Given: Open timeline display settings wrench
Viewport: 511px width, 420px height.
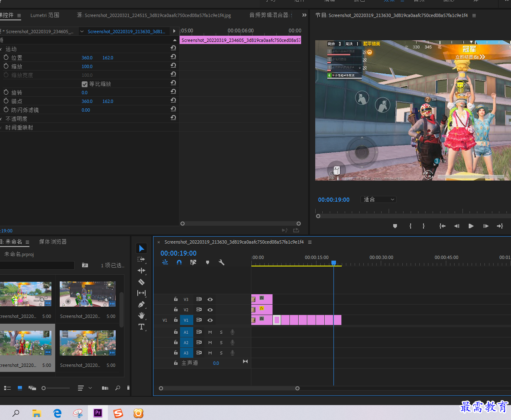Looking at the screenshot, I should point(221,262).
